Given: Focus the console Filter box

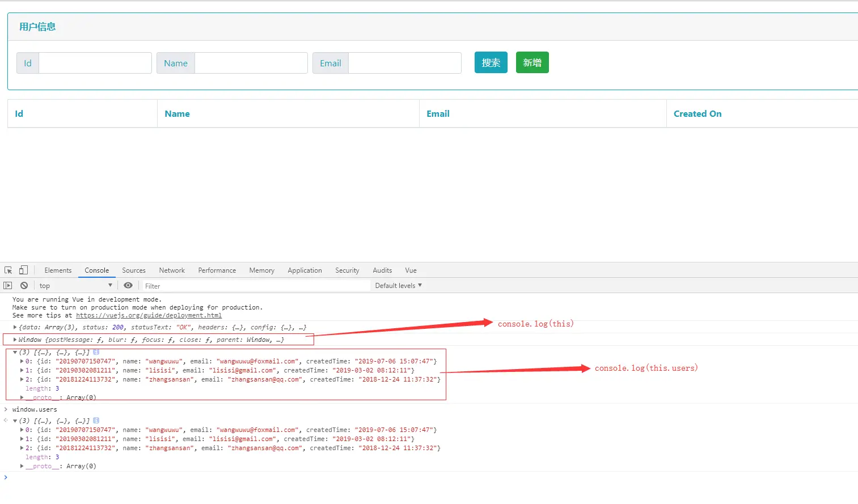Looking at the screenshot, I should 255,286.
